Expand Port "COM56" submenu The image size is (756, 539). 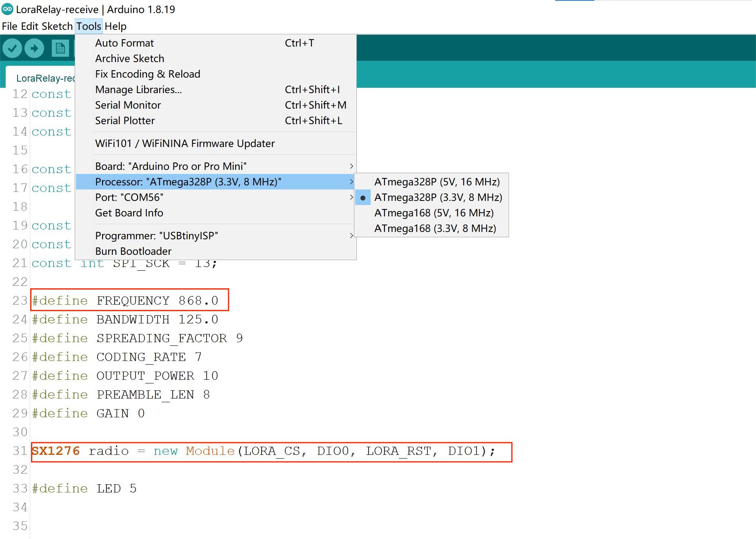point(216,197)
